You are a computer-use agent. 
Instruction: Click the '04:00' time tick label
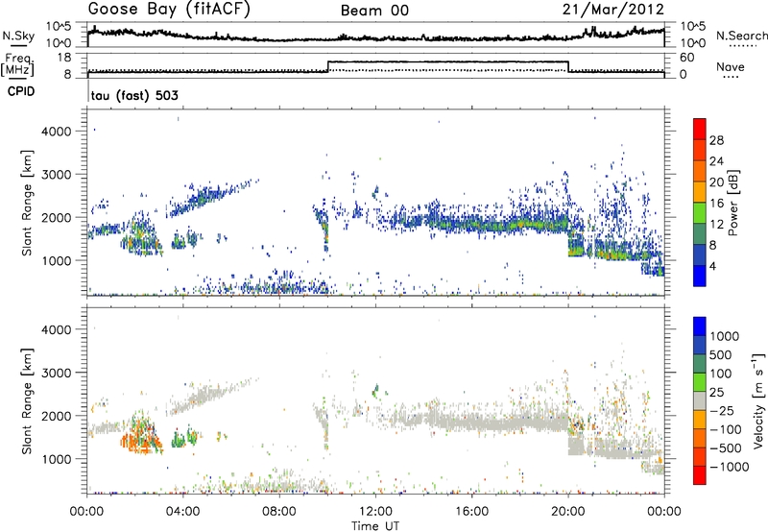coord(182,512)
